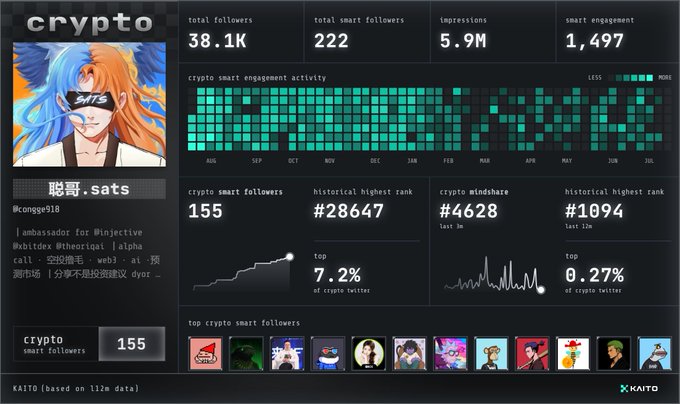Open the suited man follower avatar

point(287,354)
